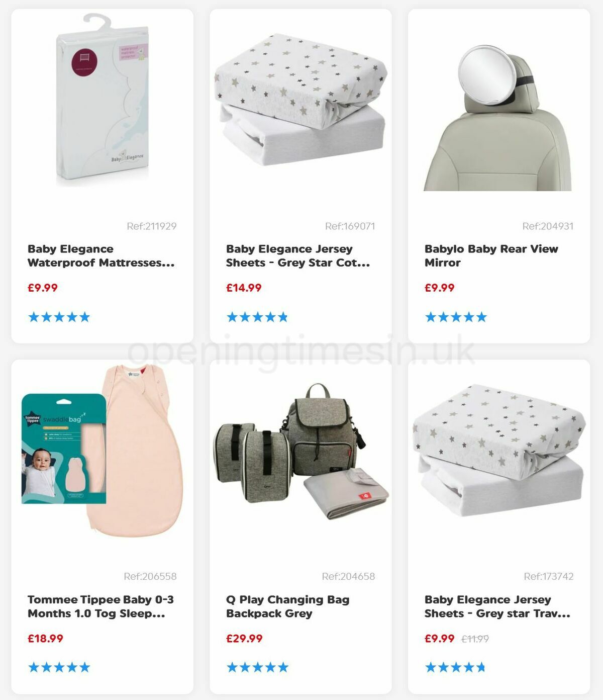This screenshot has width=603, height=700.
Task: Click star rating for Tommee Tippee sleep bag
Action: [x=59, y=667]
